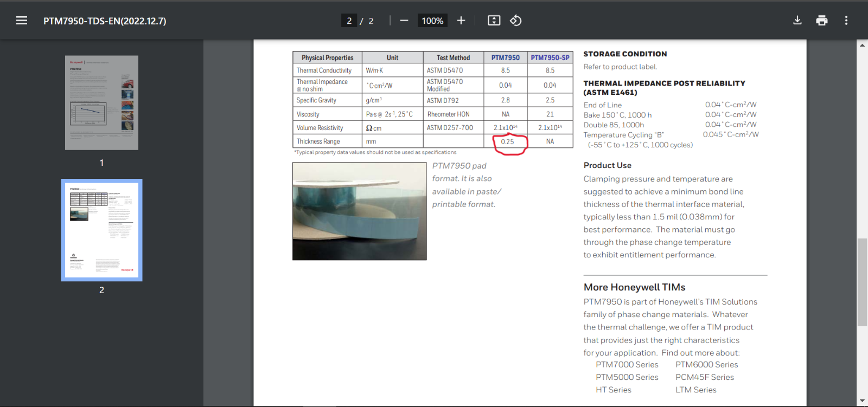
Task: Click the scrollbar up arrow
Action: point(862,45)
